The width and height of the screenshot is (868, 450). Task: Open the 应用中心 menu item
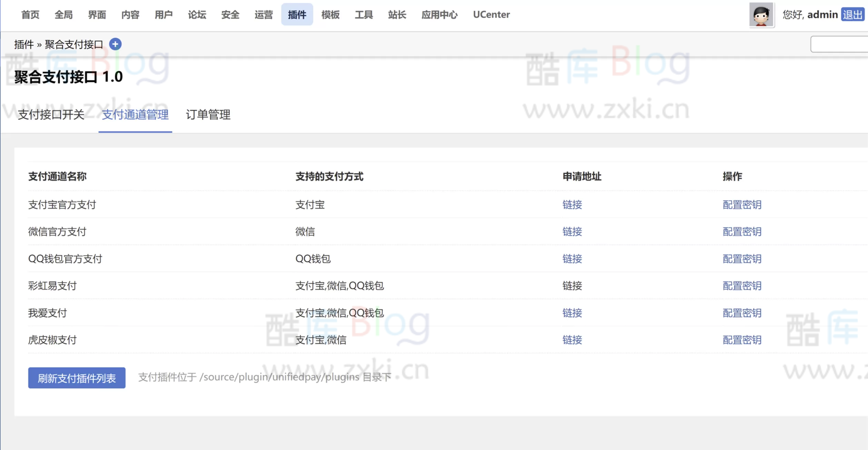coord(439,15)
